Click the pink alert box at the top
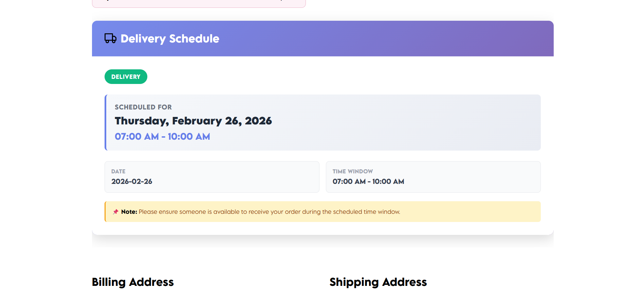 pyautogui.click(x=199, y=3)
